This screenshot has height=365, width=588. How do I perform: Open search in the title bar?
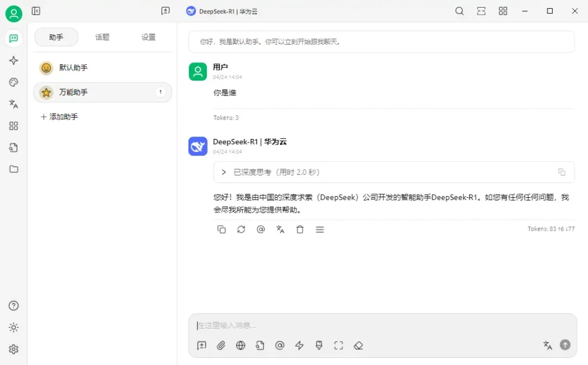(x=459, y=11)
